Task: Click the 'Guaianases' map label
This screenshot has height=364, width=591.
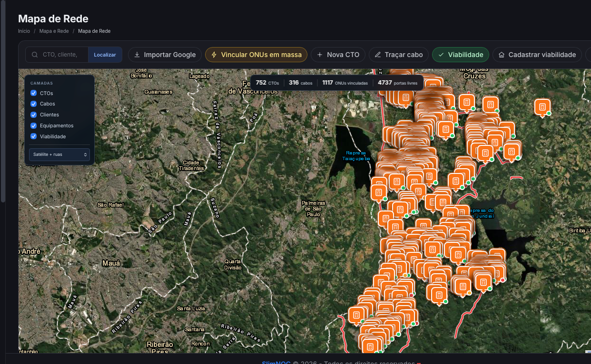Action: (158, 92)
